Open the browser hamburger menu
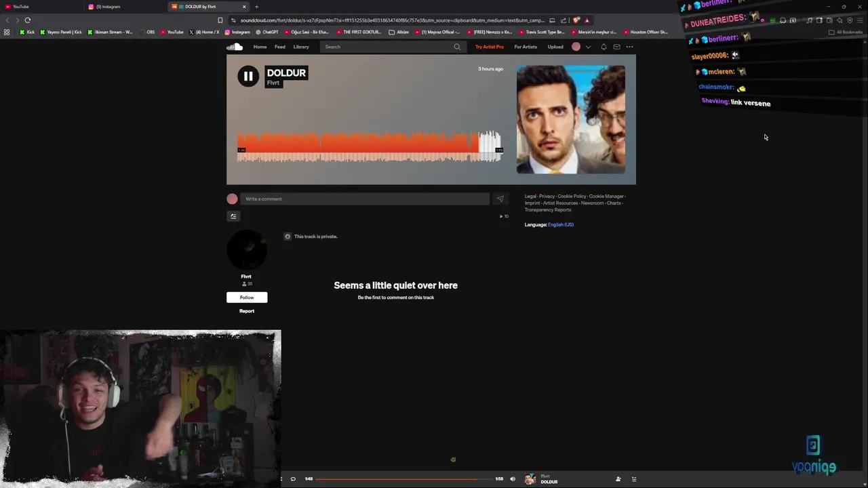This screenshot has width=868, height=488. click(x=861, y=20)
